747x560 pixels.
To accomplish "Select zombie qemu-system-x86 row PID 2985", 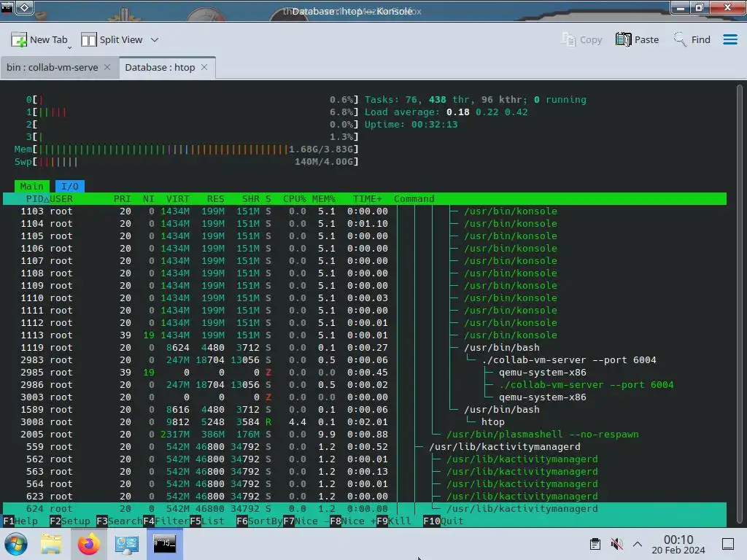I will point(365,373).
